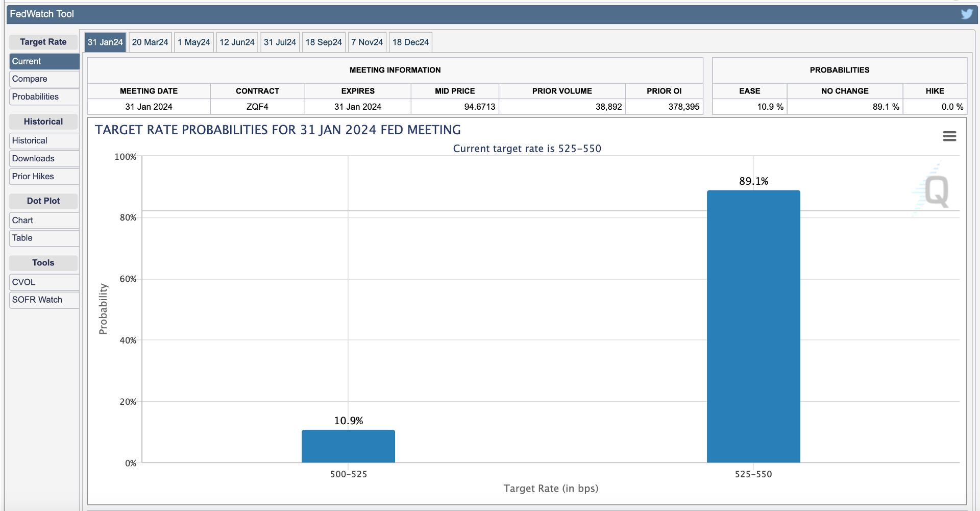Go to Downloads in the sidebar
The width and height of the screenshot is (980, 511).
(x=44, y=158)
